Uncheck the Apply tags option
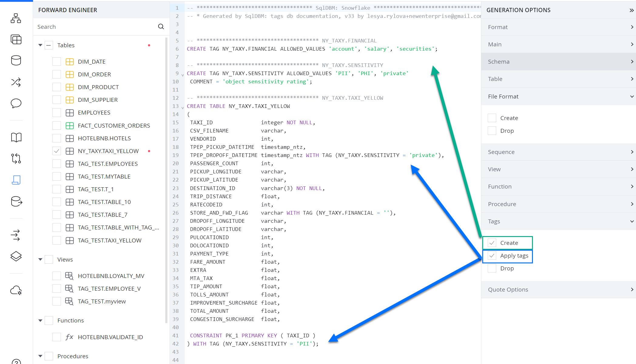 pos(492,256)
